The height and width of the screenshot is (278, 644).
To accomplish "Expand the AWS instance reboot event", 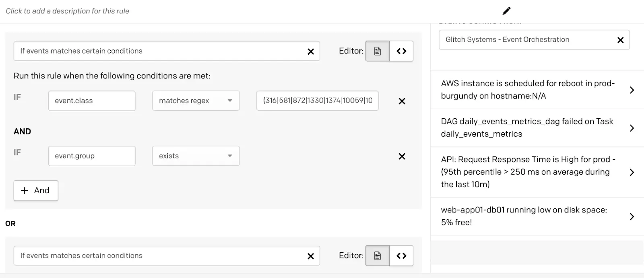I will tap(537, 90).
